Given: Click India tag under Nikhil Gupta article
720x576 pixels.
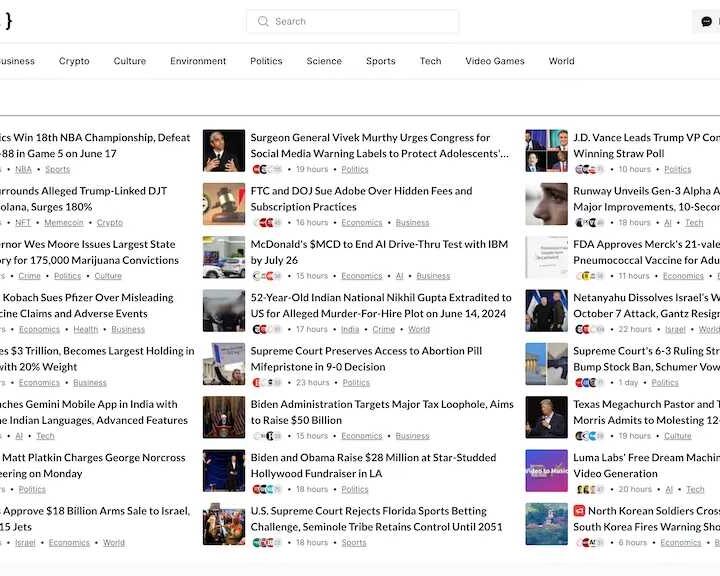Looking at the screenshot, I should 350,330.
